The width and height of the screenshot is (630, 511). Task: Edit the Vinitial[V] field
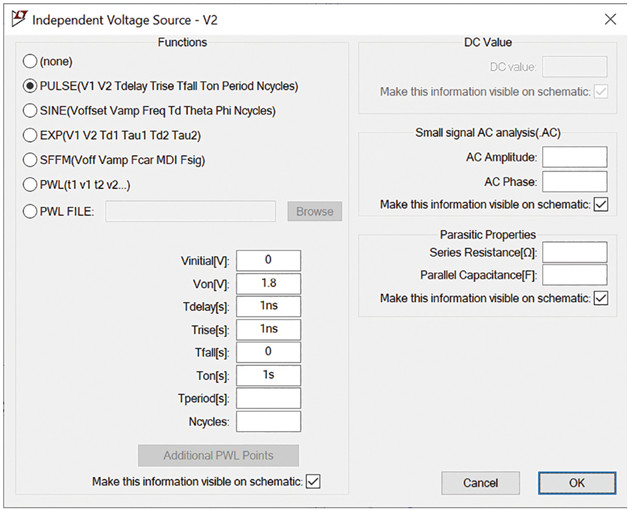click(x=268, y=260)
